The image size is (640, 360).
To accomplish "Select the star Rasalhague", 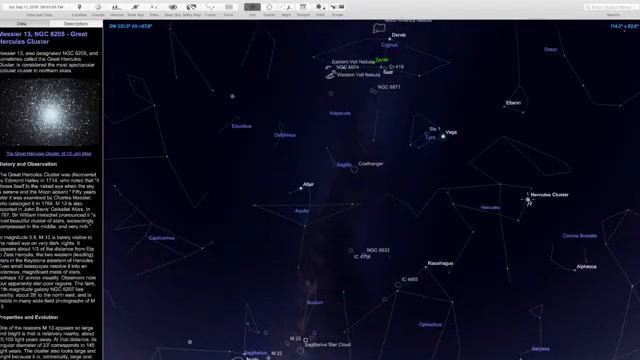I will tap(426, 267).
